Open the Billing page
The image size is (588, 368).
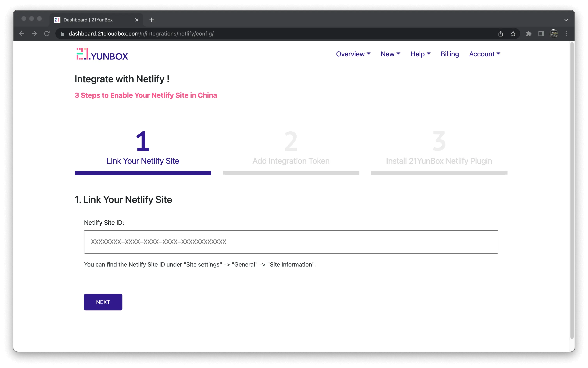[x=450, y=54]
